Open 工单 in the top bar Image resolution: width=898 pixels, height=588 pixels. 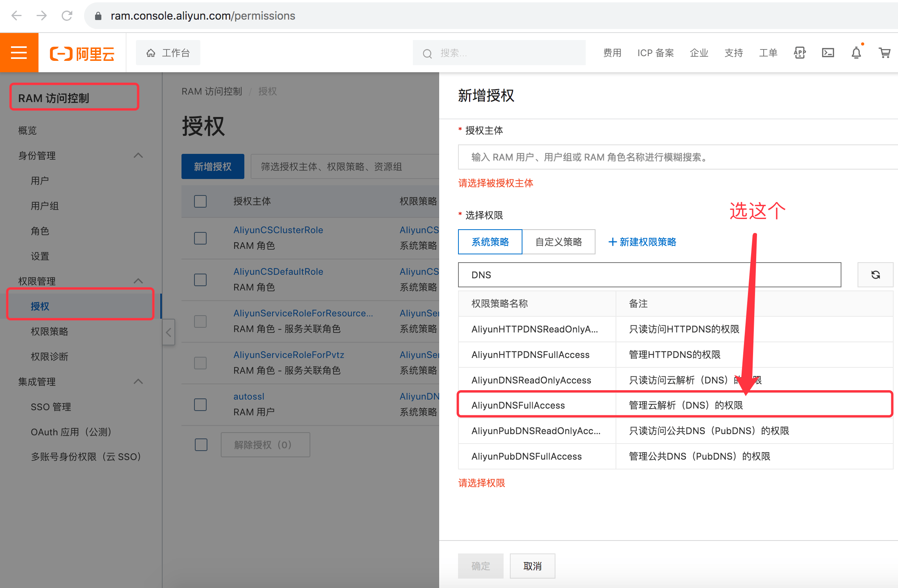768,53
